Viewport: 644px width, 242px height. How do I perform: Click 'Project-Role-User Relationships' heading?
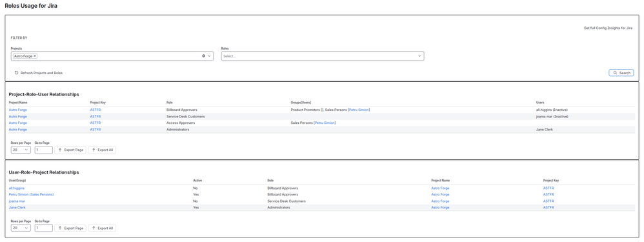(43, 94)
